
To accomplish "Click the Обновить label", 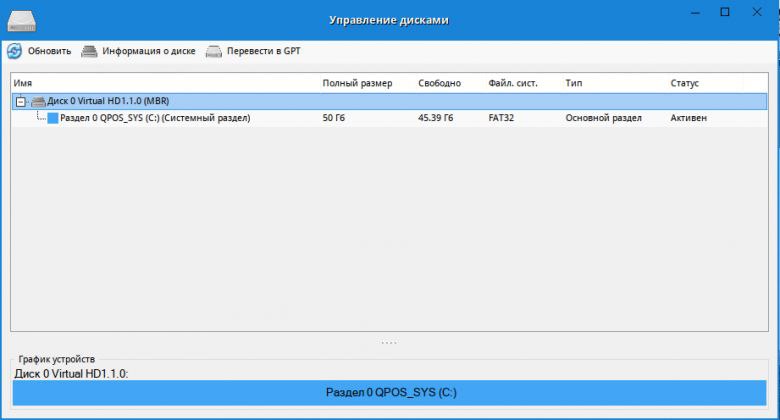I will 49,51.
